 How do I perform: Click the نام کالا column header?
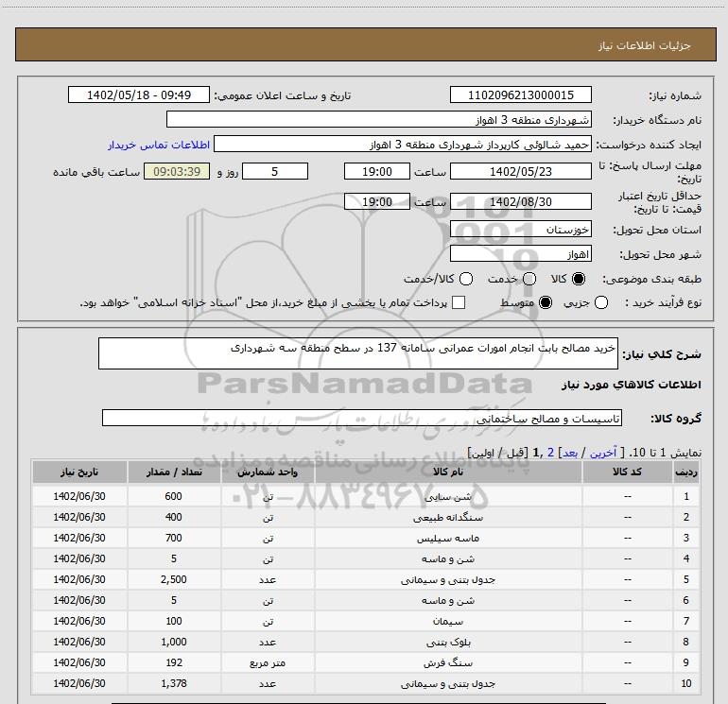click(448, 472)
